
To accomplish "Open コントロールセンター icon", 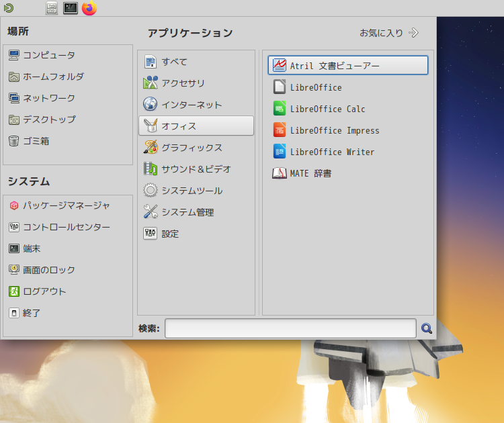I will pos(14,227).
